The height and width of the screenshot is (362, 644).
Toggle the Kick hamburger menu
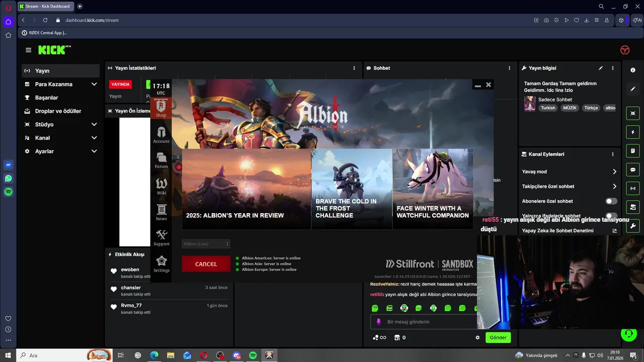(28, 50)
